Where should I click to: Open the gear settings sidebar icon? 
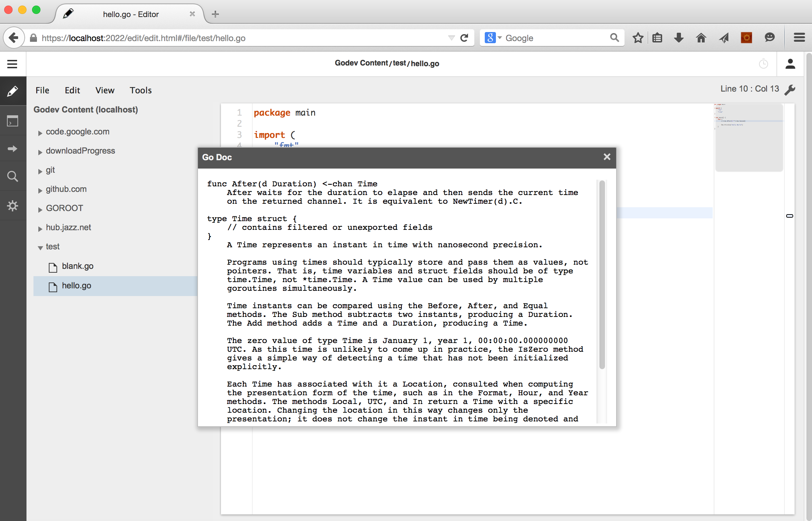[13, 206]
